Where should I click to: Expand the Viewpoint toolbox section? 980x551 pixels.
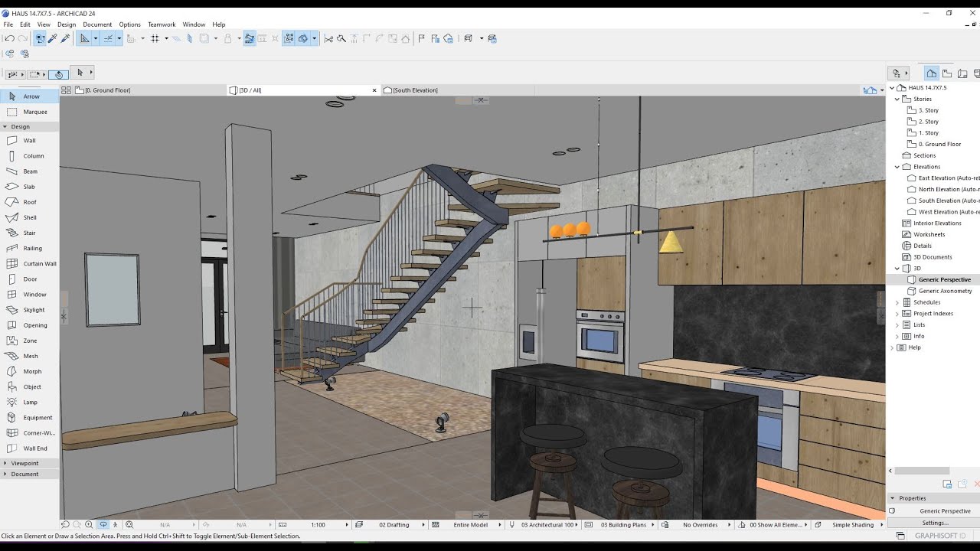click(x=5, y=463)
